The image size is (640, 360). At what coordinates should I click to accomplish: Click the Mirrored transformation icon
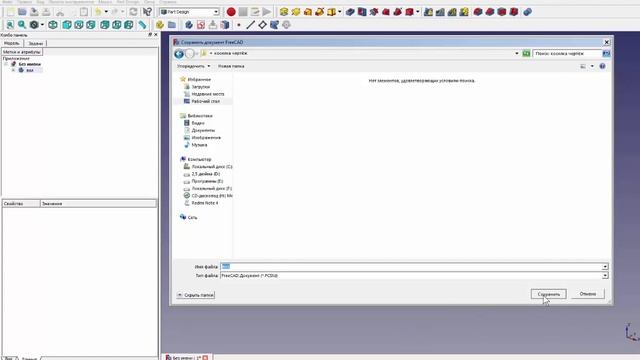(x=428, y=12)
